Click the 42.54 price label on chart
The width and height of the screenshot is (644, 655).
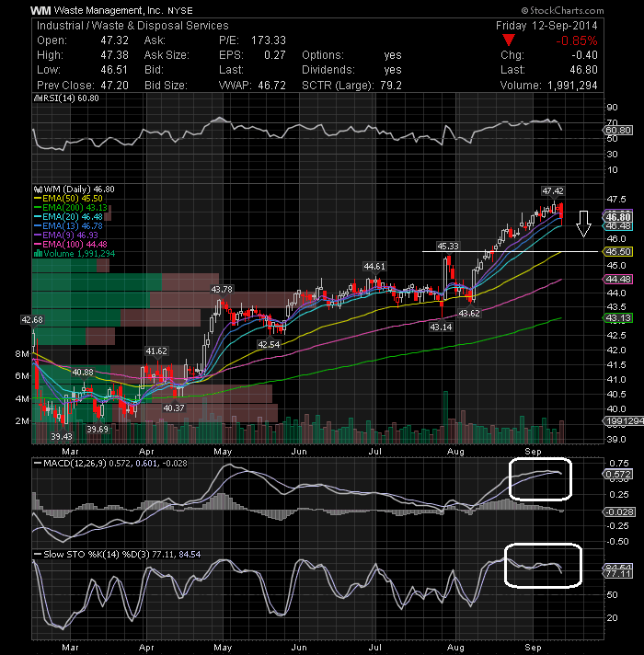click(x=269, y=345)
